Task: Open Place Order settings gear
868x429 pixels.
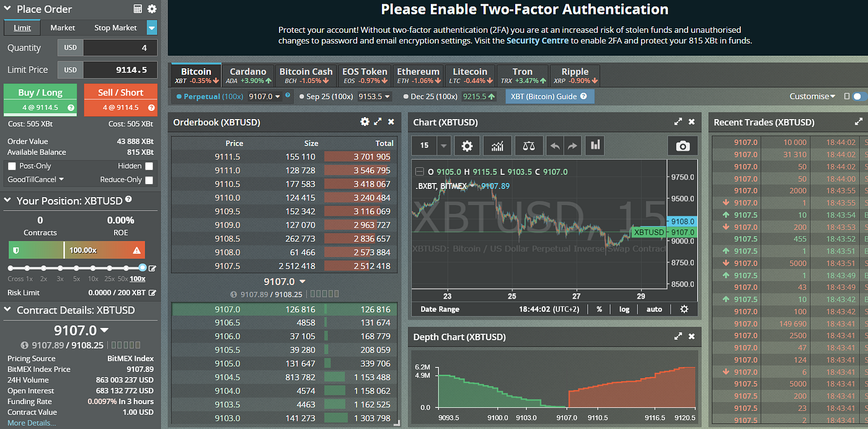Action: pyautogui.click(x=152, y=9)
